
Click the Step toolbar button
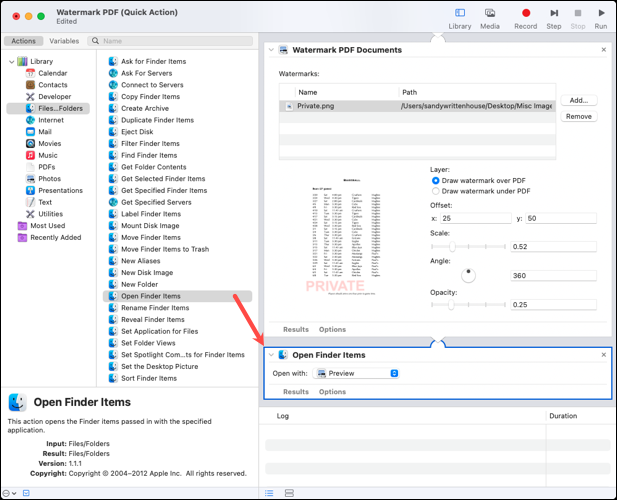tap(554, 18)
